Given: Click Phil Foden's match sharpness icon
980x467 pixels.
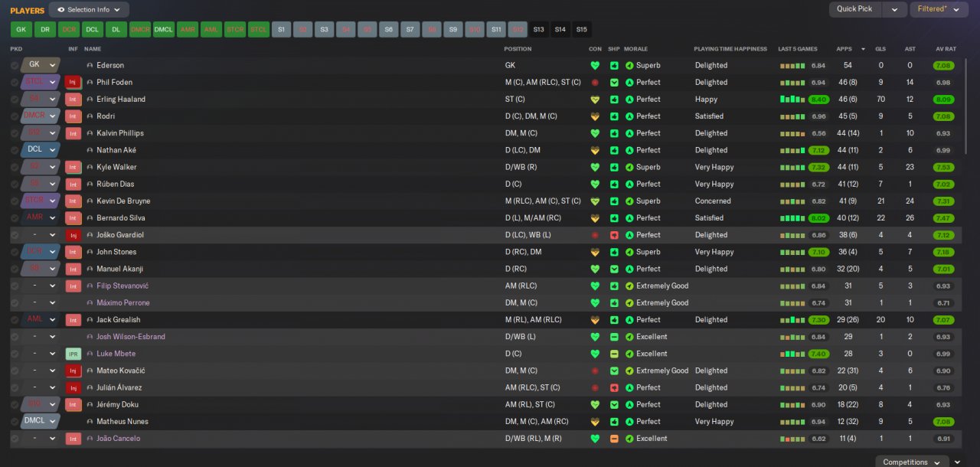Looking at the screenshot, I should tap(614, 83).
